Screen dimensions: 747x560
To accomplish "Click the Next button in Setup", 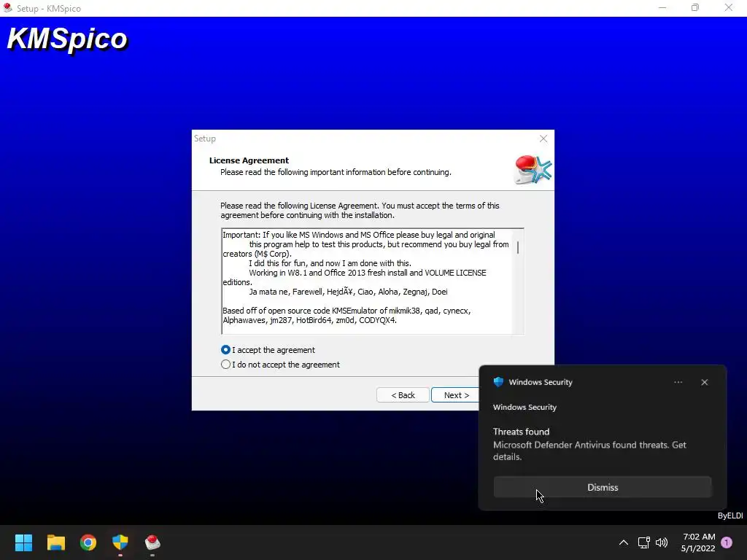I will pyautogui.click(x=455, y=395).
